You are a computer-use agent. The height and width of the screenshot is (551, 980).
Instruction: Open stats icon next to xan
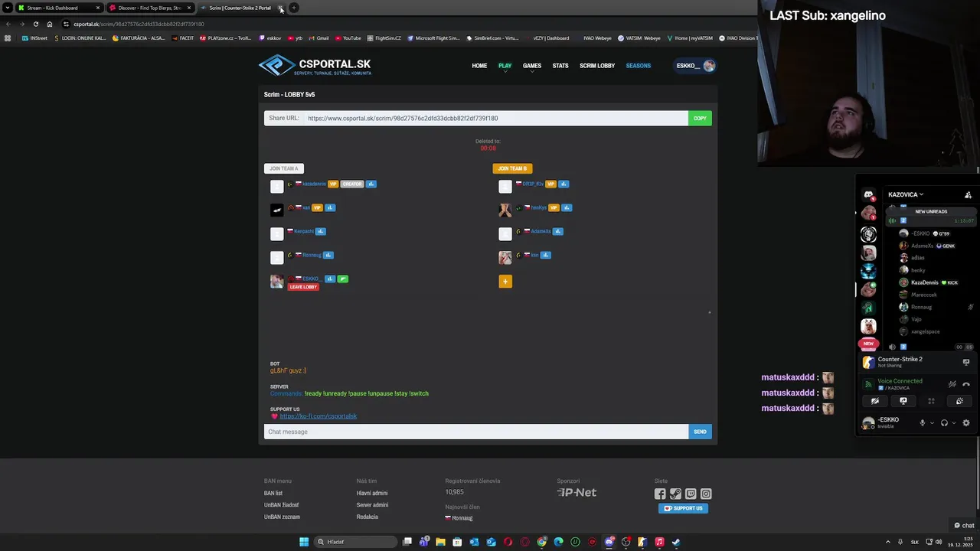click(x=330, y=207)
